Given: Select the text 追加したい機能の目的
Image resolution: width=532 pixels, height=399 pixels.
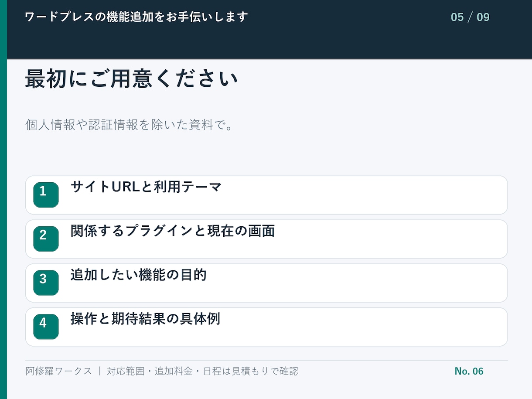Looking at the screenshot, I should coord(138,275).
